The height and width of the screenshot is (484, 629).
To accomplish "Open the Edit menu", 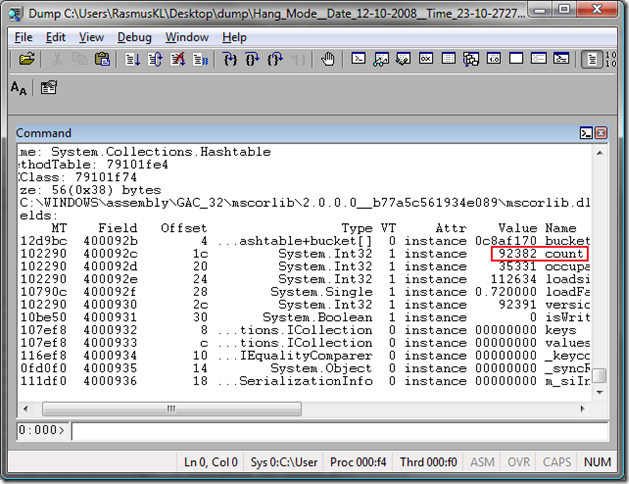I will click(55, 37).
